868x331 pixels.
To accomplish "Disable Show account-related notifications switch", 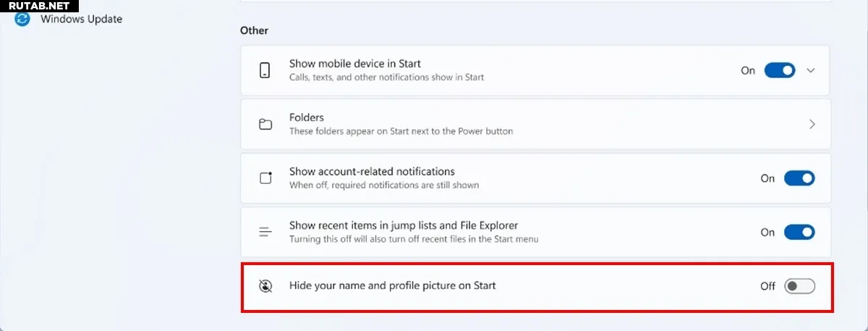I will coord(799,178).
